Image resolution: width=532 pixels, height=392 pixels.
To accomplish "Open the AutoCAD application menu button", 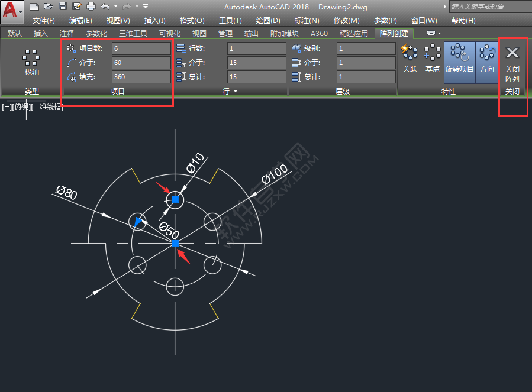I will pyautogui.click(x=12, y=11).
